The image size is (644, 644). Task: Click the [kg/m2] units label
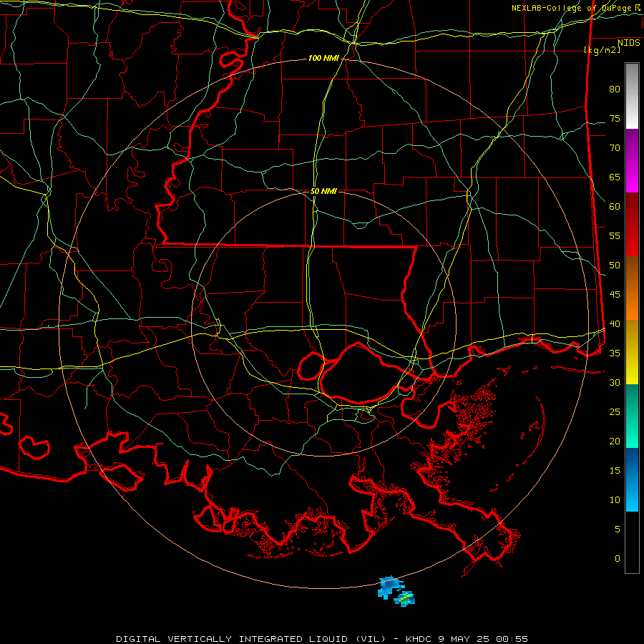click(602, 50)
